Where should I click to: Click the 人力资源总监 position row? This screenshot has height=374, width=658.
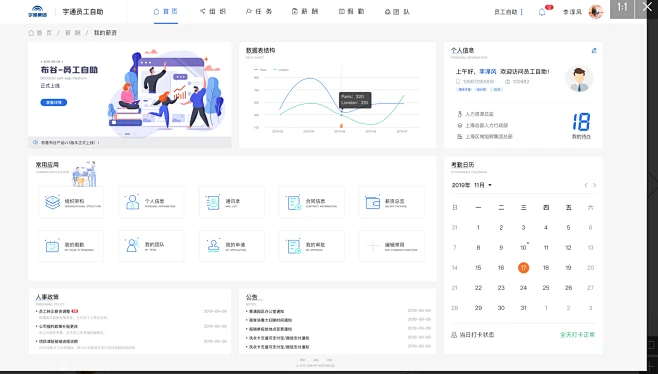[476, 114]
